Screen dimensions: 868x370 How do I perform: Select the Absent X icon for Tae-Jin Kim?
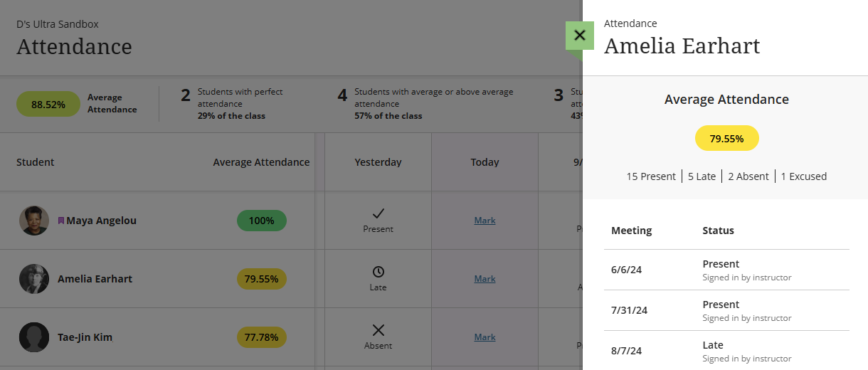[x=379, y=330]
